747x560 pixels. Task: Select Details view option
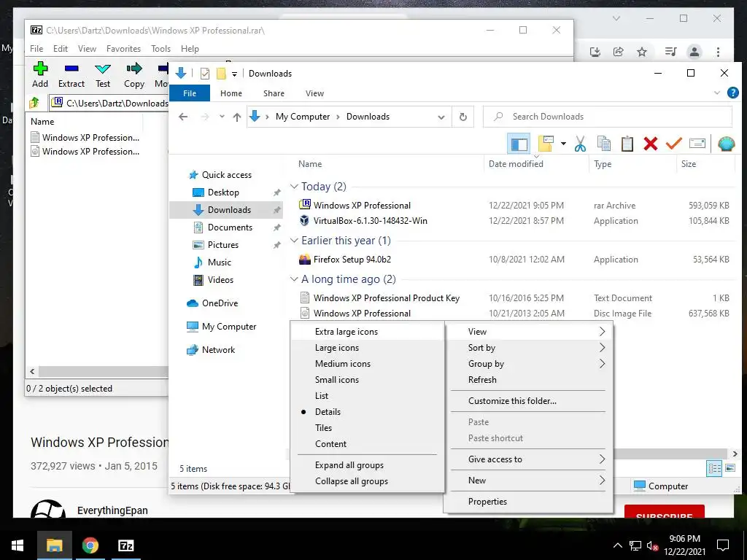coord(368,412)
